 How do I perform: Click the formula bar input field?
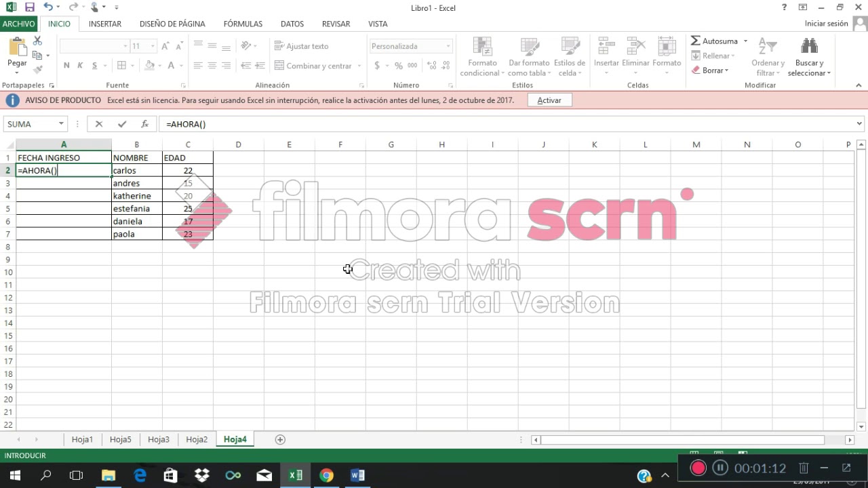tap(507, 124)
